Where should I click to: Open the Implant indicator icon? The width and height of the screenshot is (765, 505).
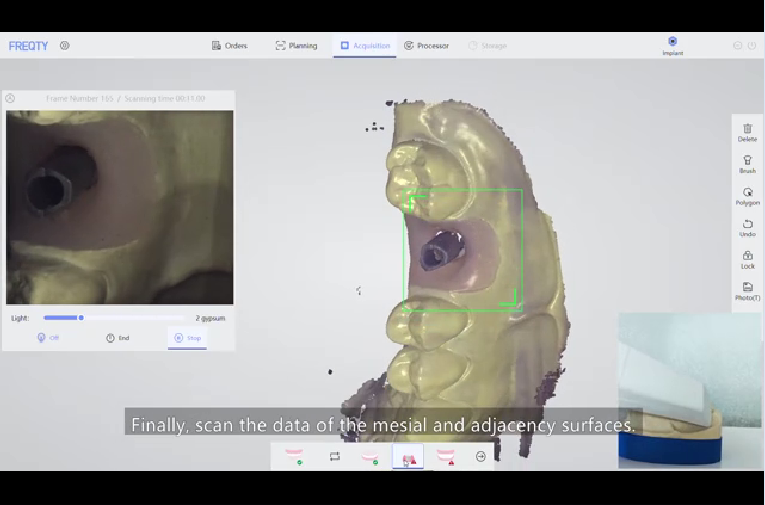pos(672,43)
